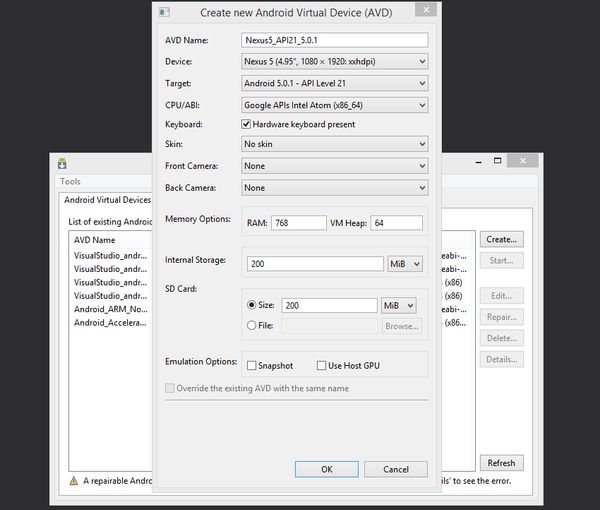Click the AVD dialog title bar icon
600x510 pixels.
point(164,12)
